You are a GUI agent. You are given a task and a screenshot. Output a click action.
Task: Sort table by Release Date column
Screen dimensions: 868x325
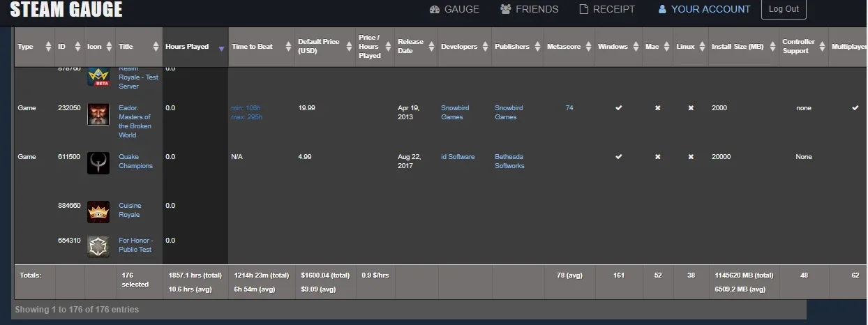(x=416, y=47)
